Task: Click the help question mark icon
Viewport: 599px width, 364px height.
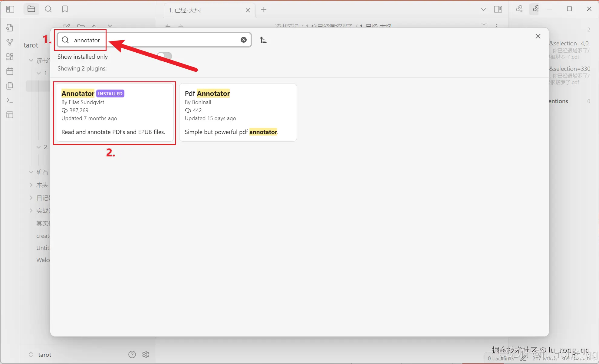Action: point(132,354)
